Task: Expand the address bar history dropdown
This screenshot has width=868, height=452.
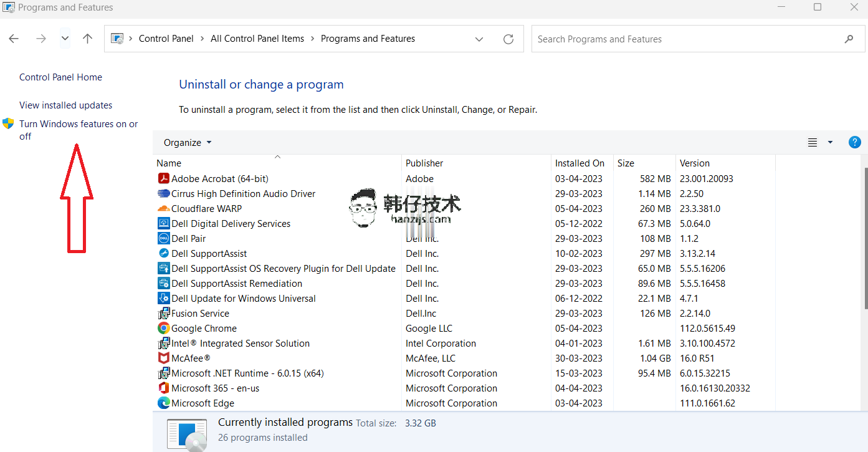Action: (479, 39)
